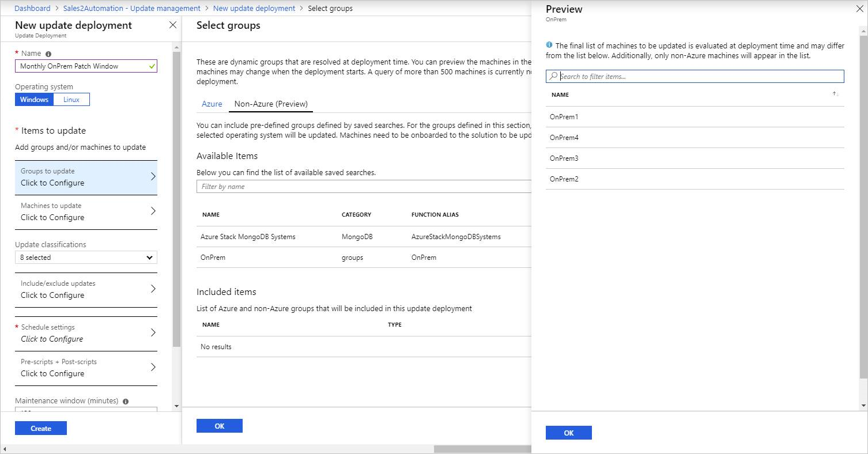Sort the Preview list by Name arrow
This screenshot has height=454, width=868.
click(835, 94)
